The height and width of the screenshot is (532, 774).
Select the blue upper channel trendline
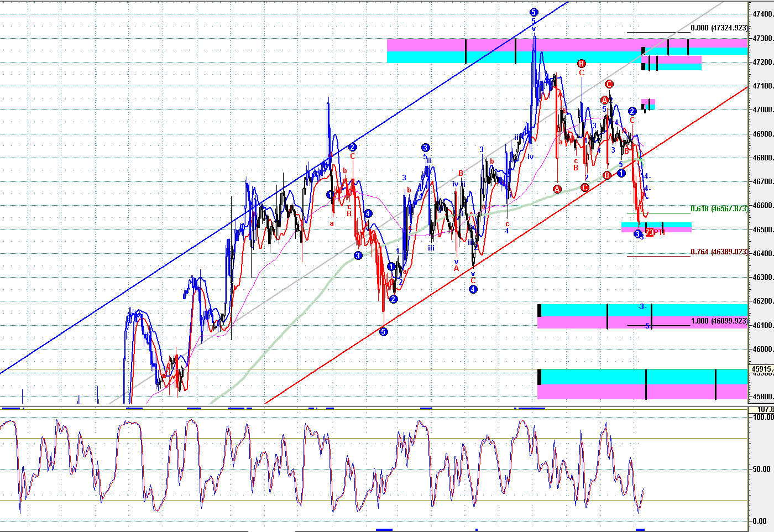click(284, 187)
